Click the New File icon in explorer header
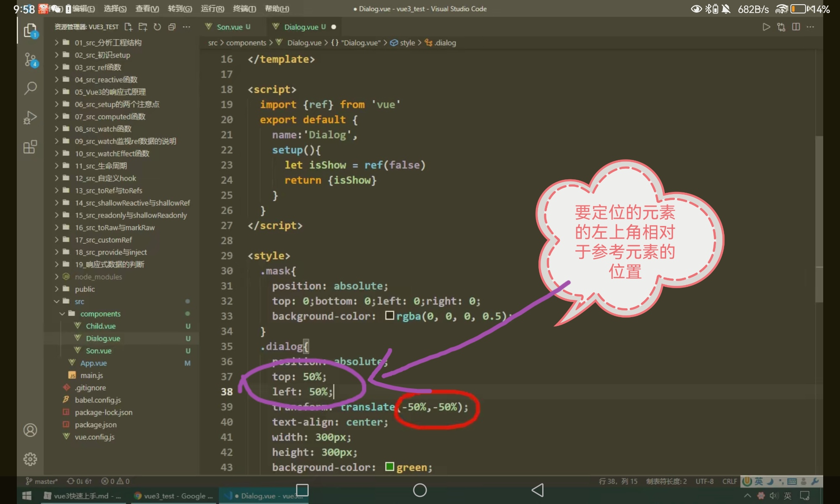This screenshot has height=504, width=840. click(129, 27)
